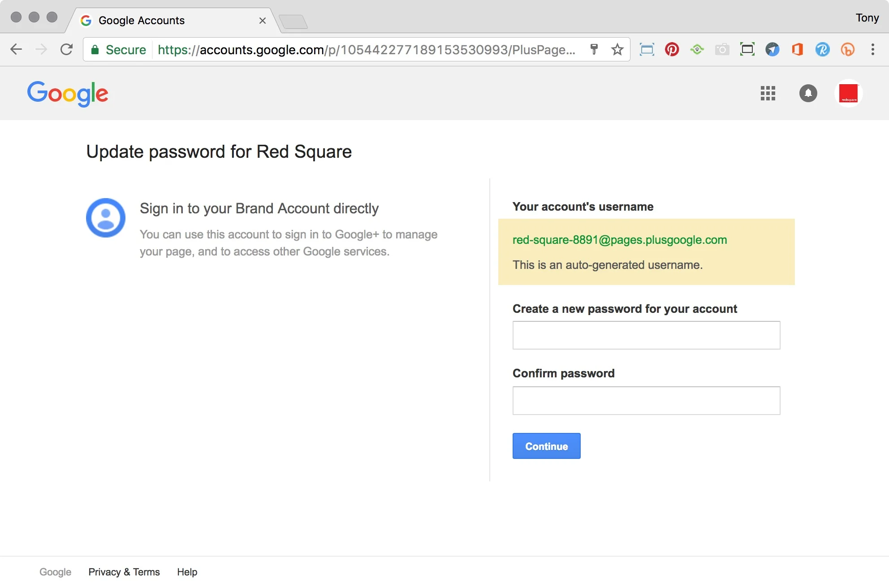Click the Google logo

tap(68, 93)
